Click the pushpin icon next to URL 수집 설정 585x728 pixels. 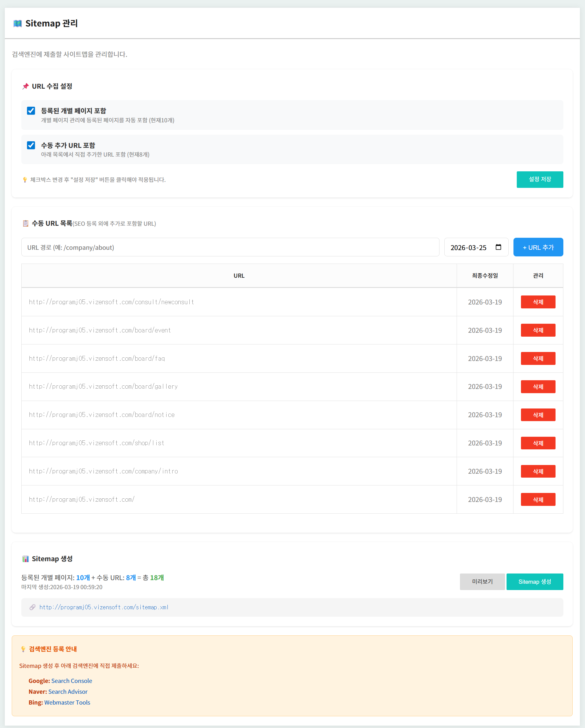tap(25, 87)
